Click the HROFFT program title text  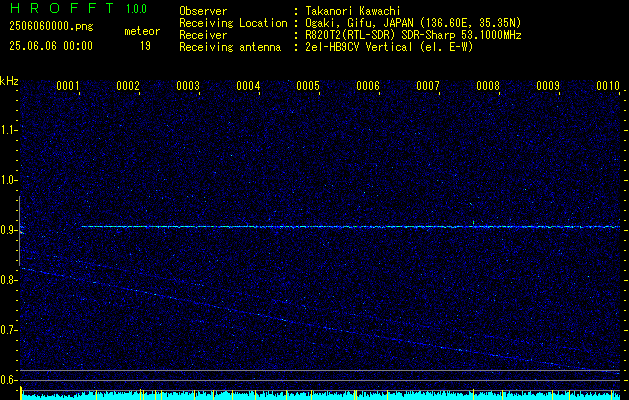pos(62,8)
